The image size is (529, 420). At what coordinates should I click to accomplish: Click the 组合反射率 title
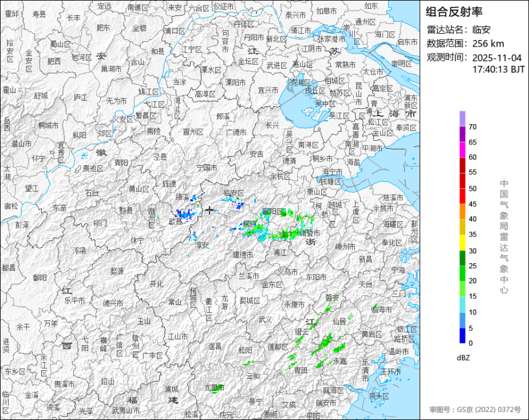(x=454, y=12)
